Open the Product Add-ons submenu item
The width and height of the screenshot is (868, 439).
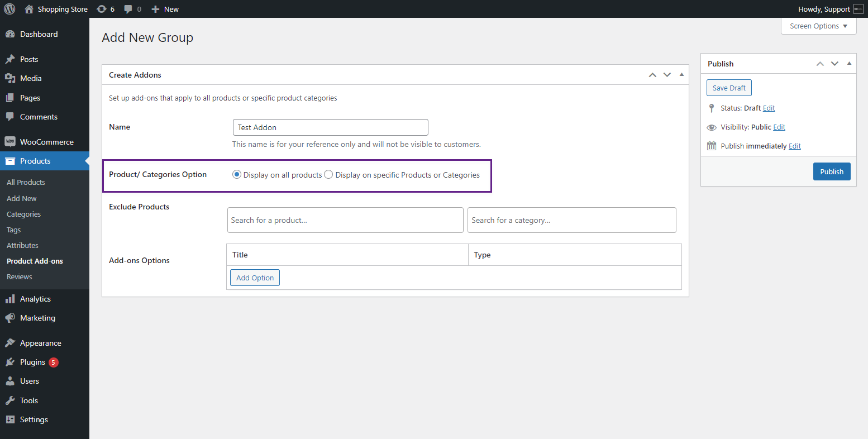pos(35,261)
